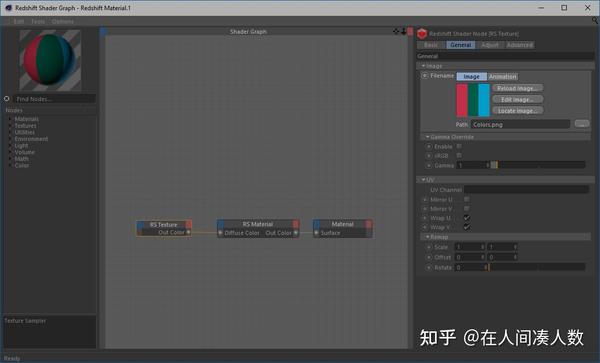Click the Material node's Surface input port
600x363 pixels.
coord(316,233)
